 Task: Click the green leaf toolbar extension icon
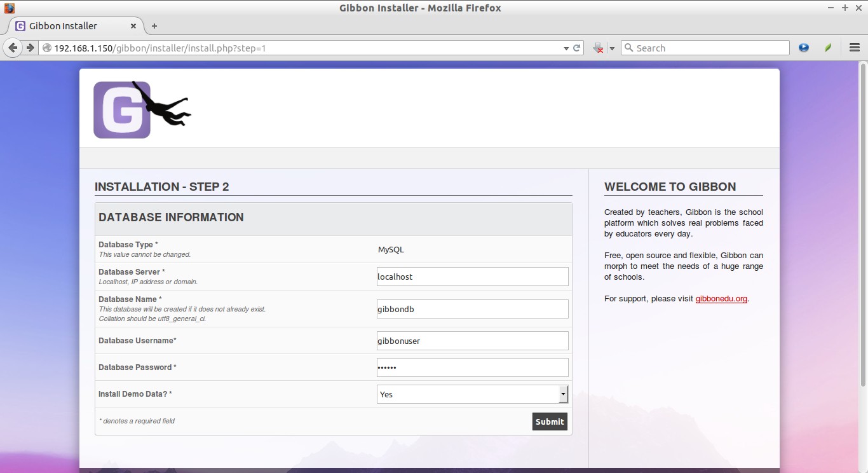pos(828,48)
